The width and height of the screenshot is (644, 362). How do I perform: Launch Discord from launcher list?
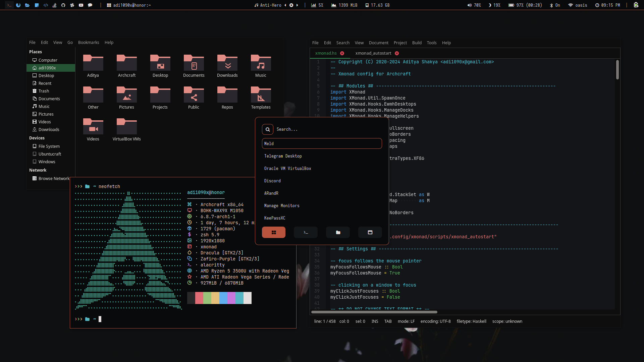tap(272, 181)
